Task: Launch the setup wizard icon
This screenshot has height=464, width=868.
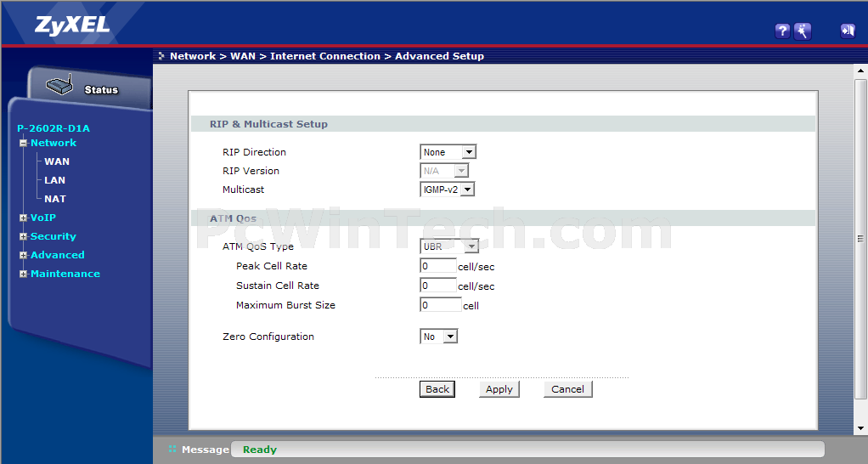Action: (803, 31)
